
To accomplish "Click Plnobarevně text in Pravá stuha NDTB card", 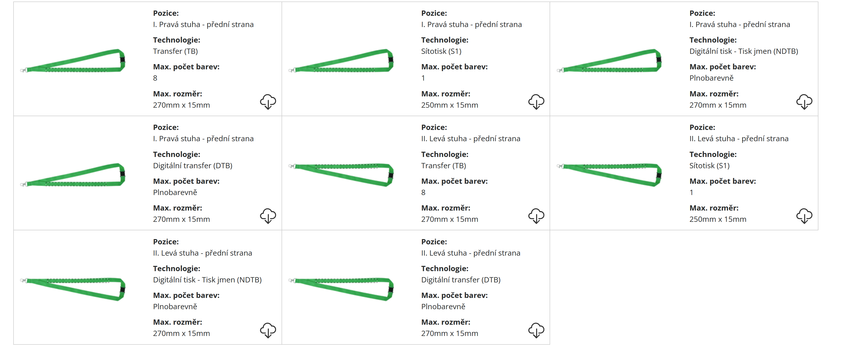I will point(711,78).
